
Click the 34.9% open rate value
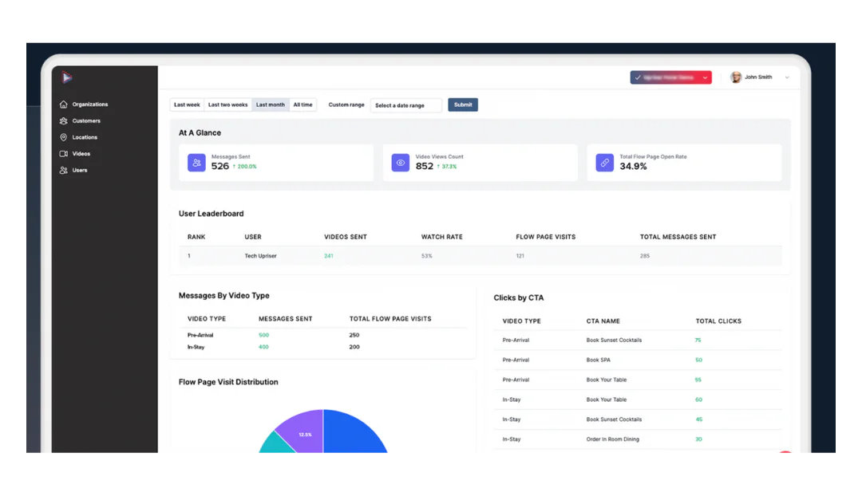pyautogui.click(x=633, y=167)
